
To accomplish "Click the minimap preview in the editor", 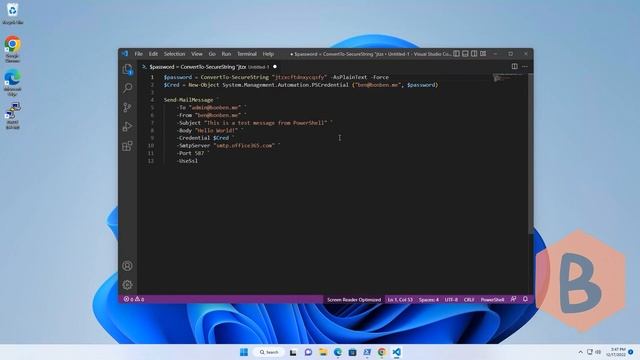I will (x=509, y=78).
